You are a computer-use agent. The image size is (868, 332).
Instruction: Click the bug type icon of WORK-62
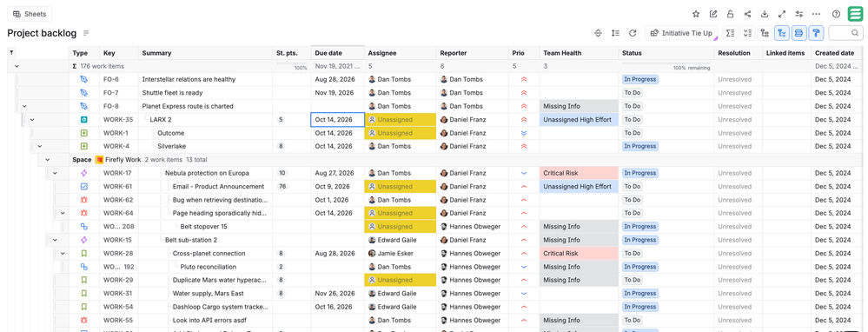[x=84, y=200]
